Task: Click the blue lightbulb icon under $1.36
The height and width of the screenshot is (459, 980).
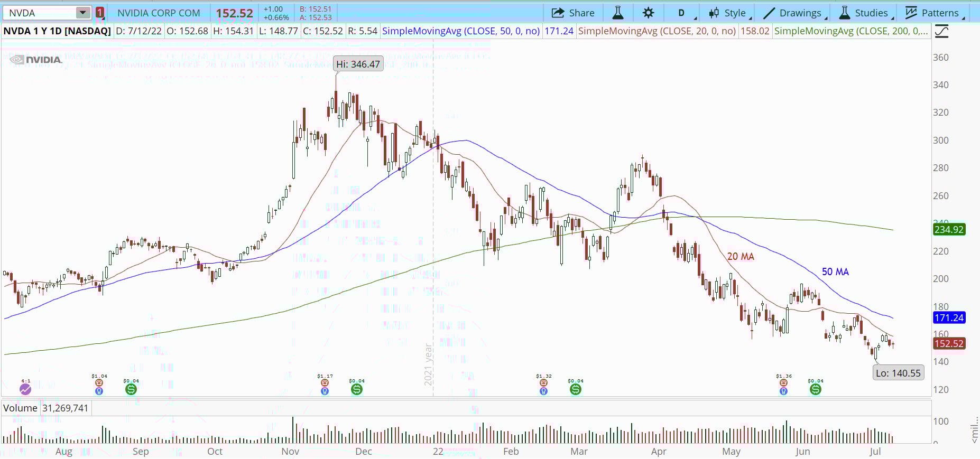Action: pyautogui.click(x=783, y=391)
